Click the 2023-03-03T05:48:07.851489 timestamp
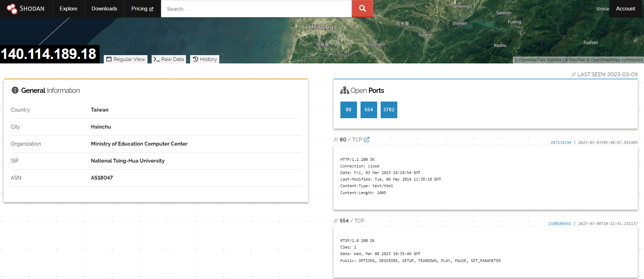Screen dimensions: 644x279 click(x=608, y=142)
